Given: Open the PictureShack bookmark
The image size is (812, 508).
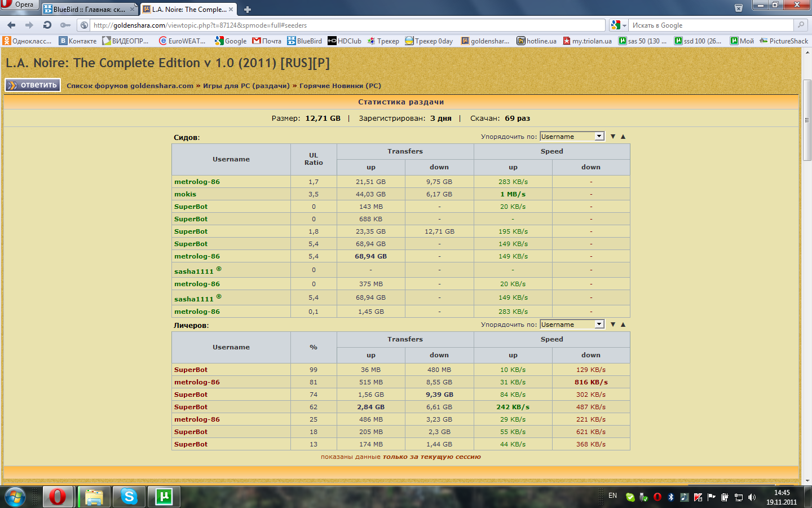Looking at the screenshot, I should click(x=784, y=41).
